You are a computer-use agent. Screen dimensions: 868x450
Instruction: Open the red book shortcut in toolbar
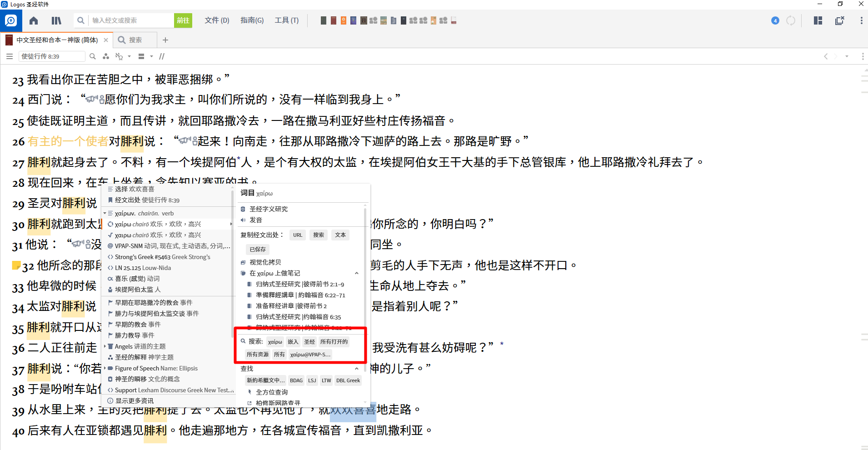(334, 20)
